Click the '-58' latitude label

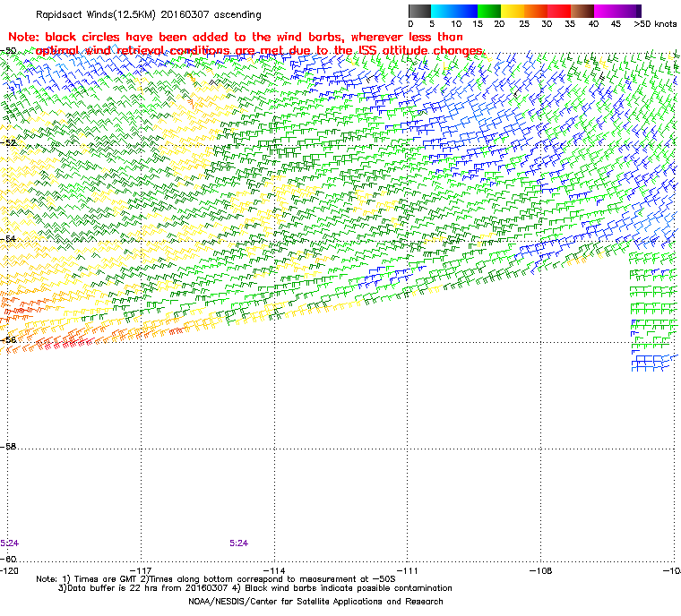[8, 446]
